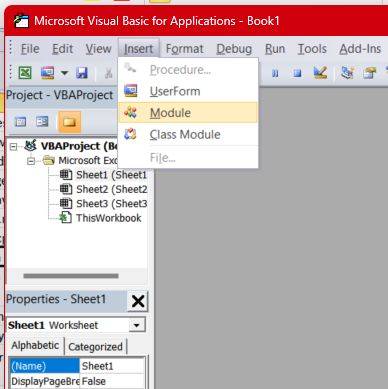This screenshot has height=389, width=388.
Task: Select Microsoft Excel Objects folder
Action: click(88, 161)
